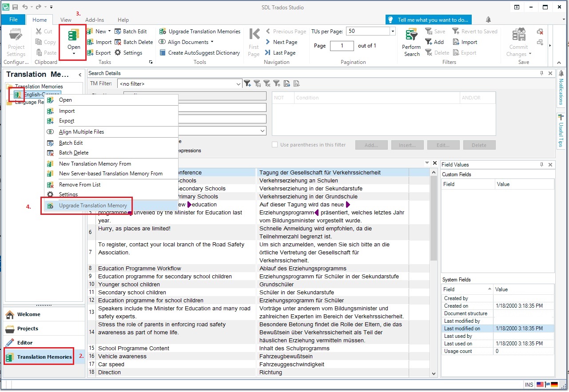
Task: Click the Undo arrow in title bar
Action: click(x=26, y=7)
